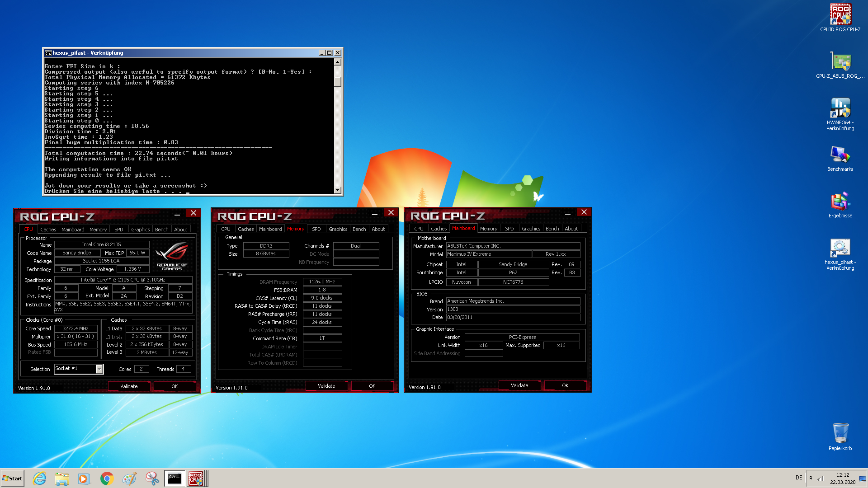Open SPD tab in middle CPU-Z window
Image resolution: width=868 pixels, height=488 pixels.
click(316, 229)
